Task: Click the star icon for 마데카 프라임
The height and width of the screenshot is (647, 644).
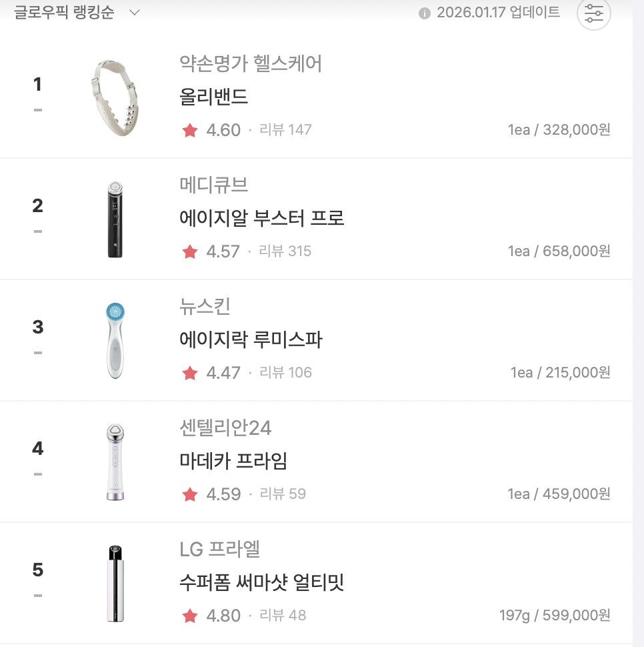Action: point(190,494)
